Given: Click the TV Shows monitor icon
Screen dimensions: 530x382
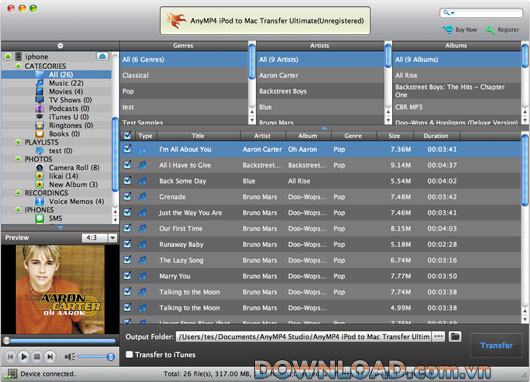Looking at the screenshot, I should pos(40,100).
